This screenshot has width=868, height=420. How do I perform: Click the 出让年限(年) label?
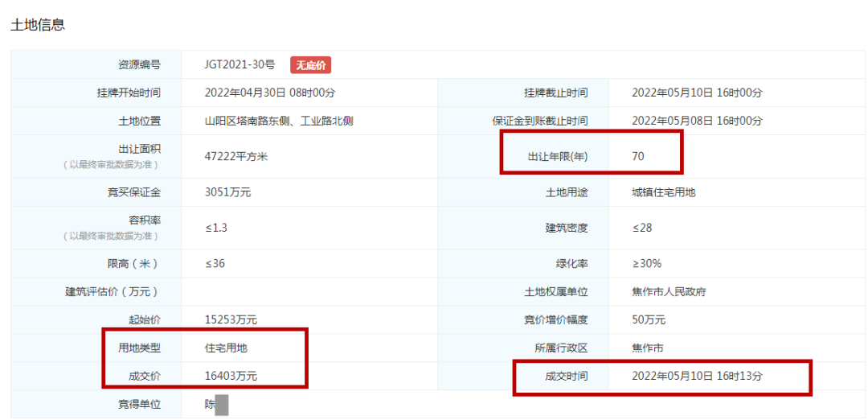[558, 156]
